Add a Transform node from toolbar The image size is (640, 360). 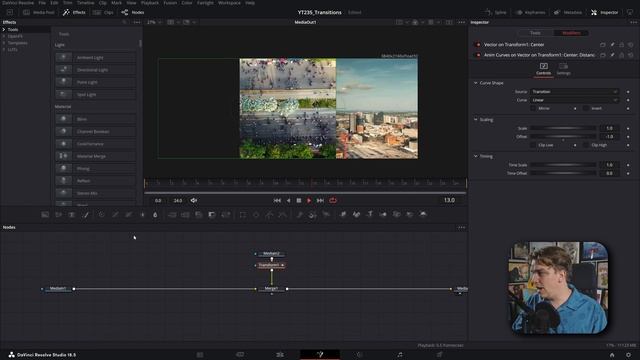225,214
